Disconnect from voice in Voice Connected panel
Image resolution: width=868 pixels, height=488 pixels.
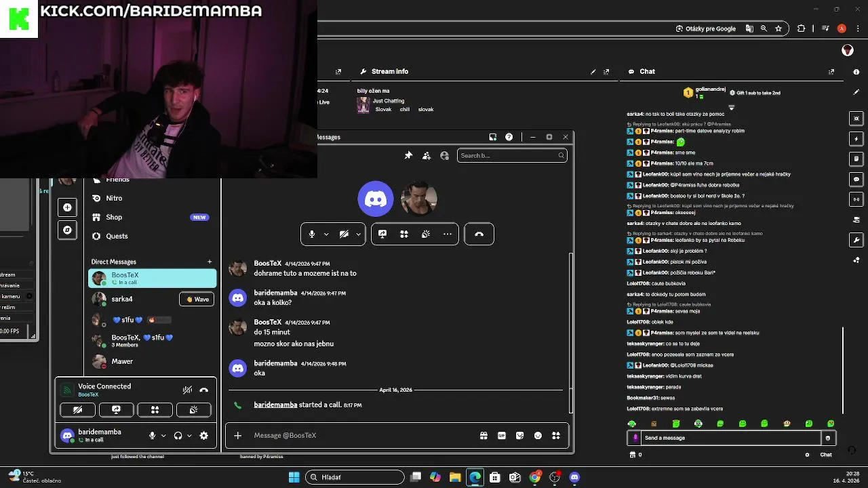[204, 390]
